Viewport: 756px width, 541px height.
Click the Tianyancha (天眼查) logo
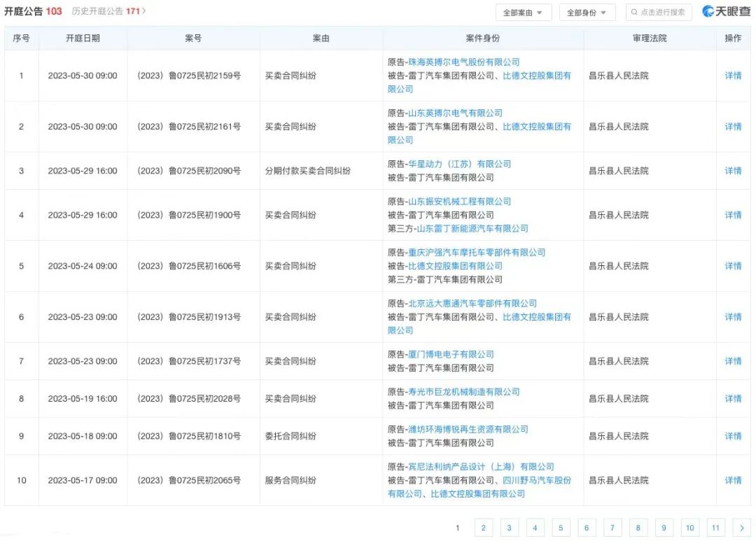click(726, 11)
